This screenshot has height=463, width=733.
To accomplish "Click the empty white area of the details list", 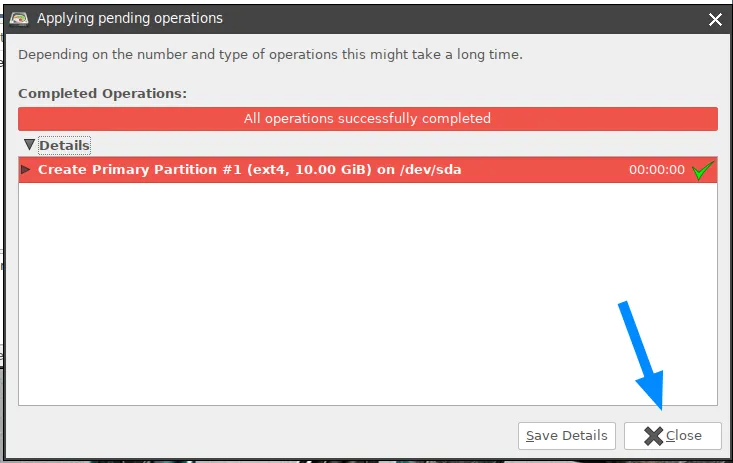I will tap(368, 294).
